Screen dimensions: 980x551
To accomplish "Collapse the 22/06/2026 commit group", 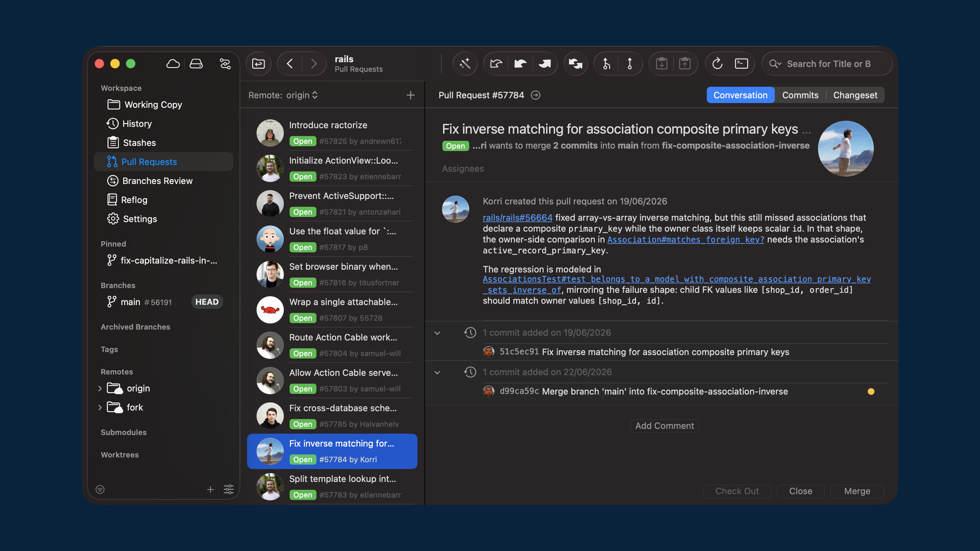I will [x=437, y=373].
